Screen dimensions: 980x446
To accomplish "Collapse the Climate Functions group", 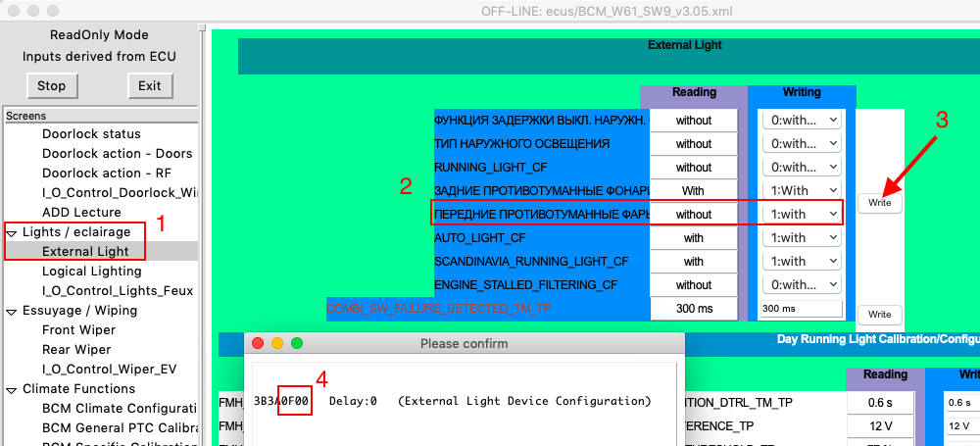I will (11, 389).
